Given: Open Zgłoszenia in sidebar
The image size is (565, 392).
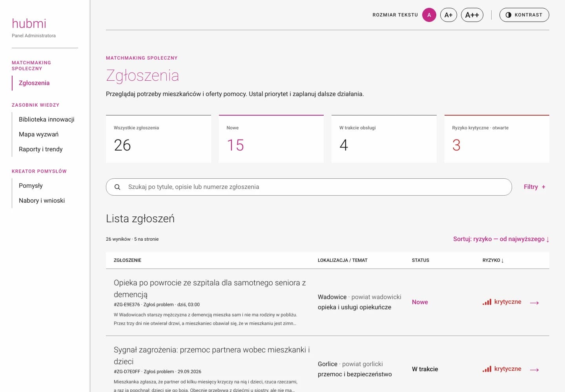Looking at the screenshot, I should pyautogui.click(x=34, y=83).
